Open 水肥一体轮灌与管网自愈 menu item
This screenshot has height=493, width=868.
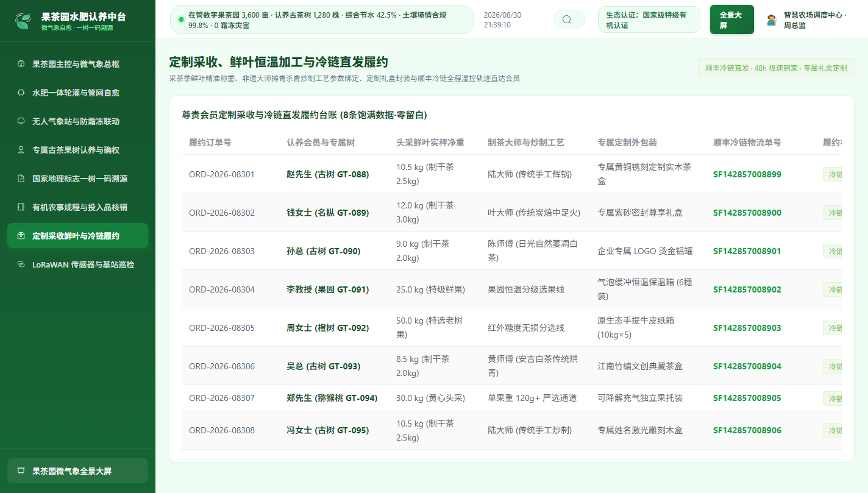click(77, 93)
